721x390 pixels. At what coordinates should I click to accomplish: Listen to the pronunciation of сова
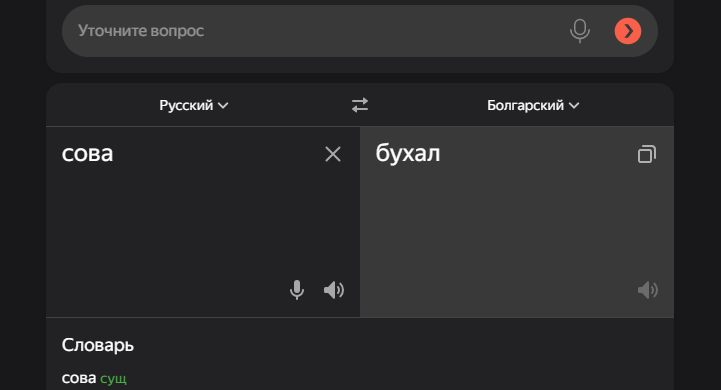pyautogui.click(x=334, y=290)
